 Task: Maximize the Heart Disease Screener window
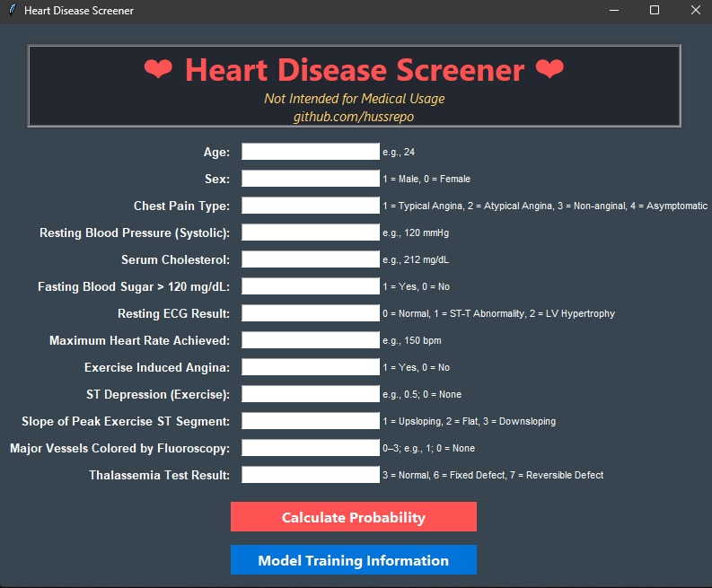tap(655, 11)
